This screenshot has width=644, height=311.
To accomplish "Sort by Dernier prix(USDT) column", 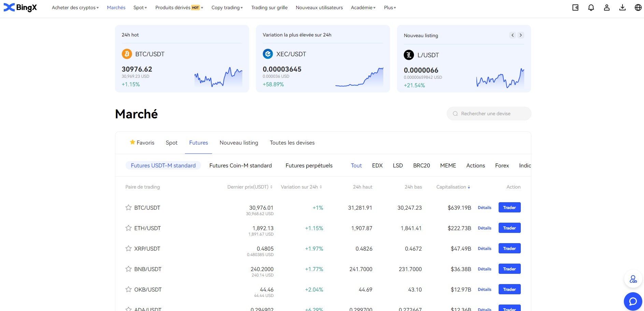I will 250,187.
